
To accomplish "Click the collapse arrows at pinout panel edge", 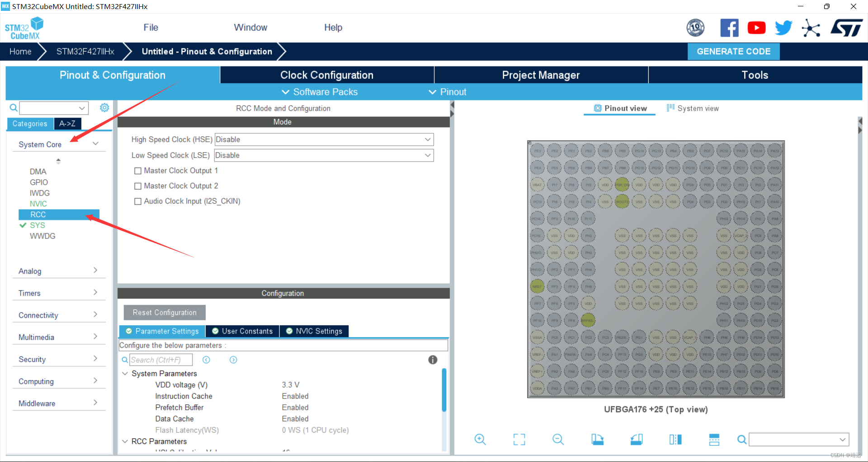I will coord(860,125).
